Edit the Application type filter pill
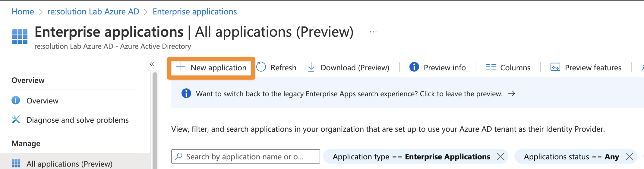The width and height of the screenshot is (644, 169). [x=411, y=157]
